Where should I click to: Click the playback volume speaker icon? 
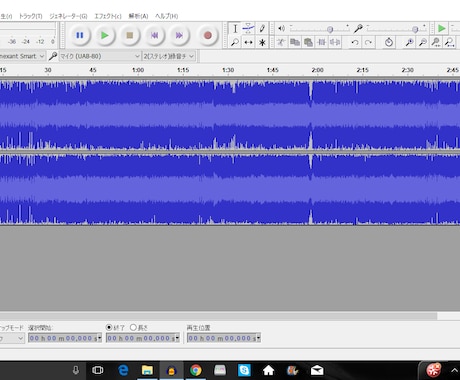[x=282, y=29]
